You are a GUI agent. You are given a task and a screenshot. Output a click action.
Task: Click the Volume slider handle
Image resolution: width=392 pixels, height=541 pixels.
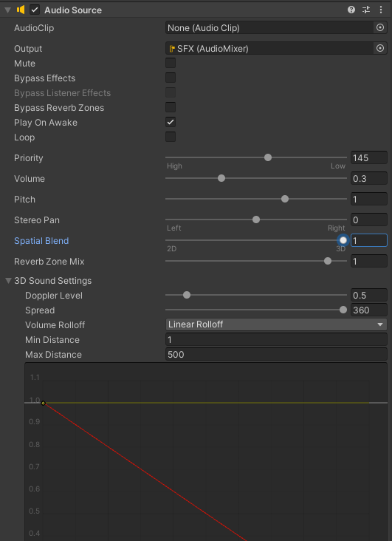tap(221, 178)
